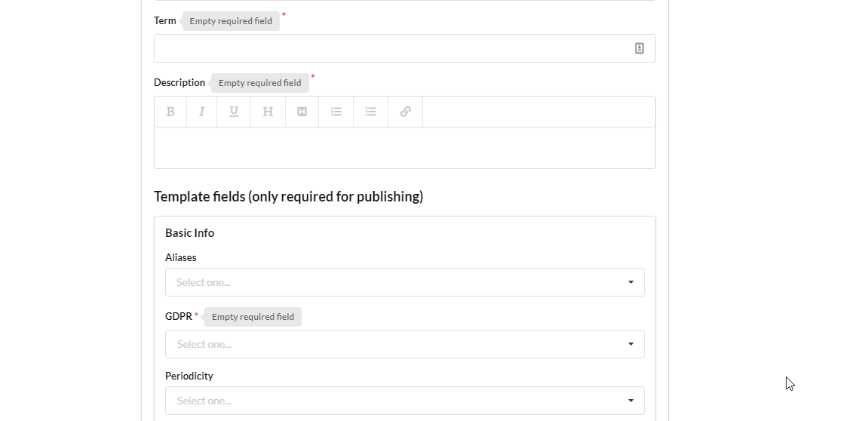
Task: Open the GDPR select box
Action: point(392,344)
